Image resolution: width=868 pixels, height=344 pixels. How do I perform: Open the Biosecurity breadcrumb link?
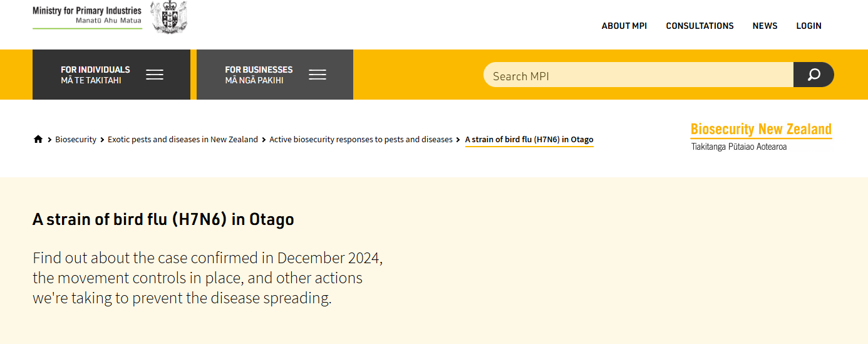tap(76, 139)
